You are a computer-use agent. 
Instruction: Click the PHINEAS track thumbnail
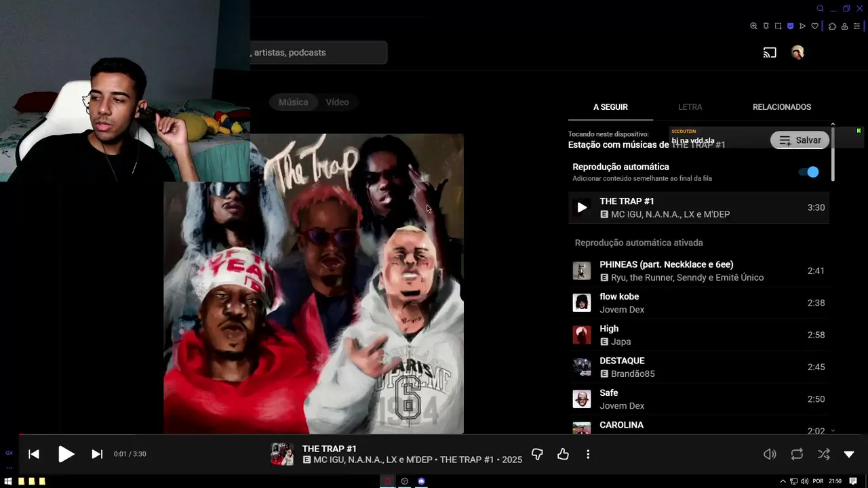582,270
